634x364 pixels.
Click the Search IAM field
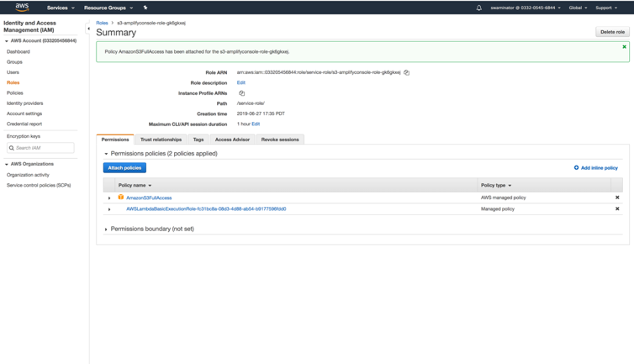click(40, 148)
